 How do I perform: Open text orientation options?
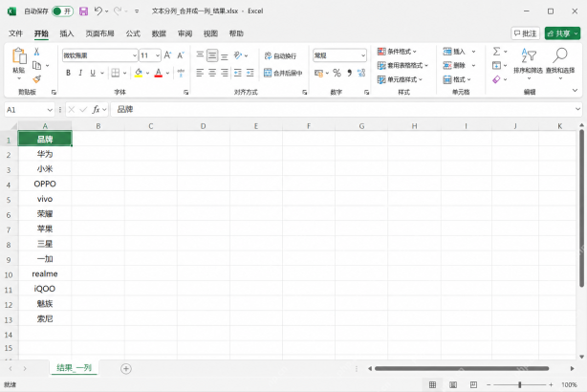click(x=238, y=55)
